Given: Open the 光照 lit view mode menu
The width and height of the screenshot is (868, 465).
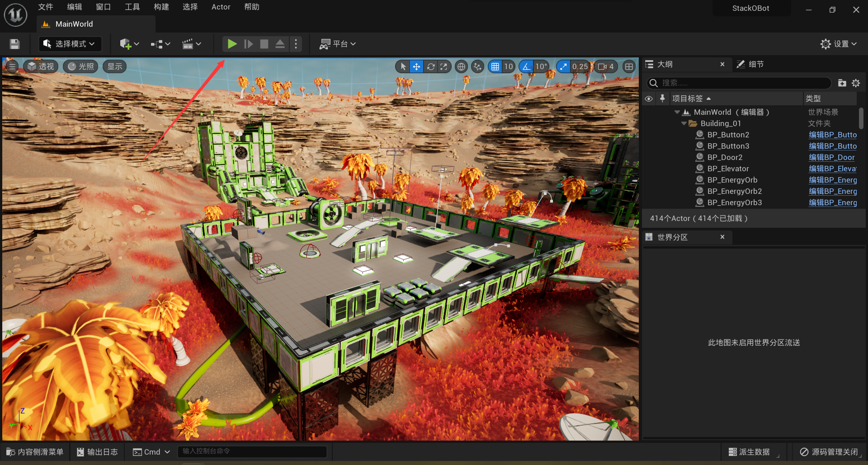Looking at the screenshot, I should click(81, 66).
